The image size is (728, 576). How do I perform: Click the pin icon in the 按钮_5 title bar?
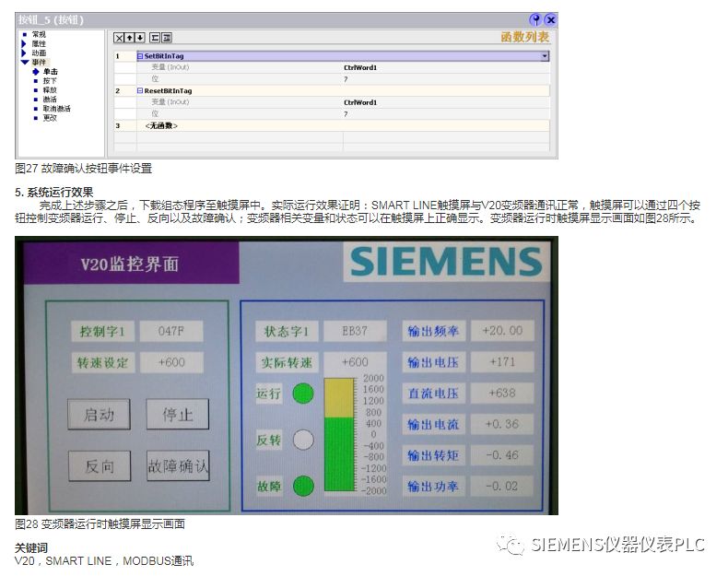[535, 19]
